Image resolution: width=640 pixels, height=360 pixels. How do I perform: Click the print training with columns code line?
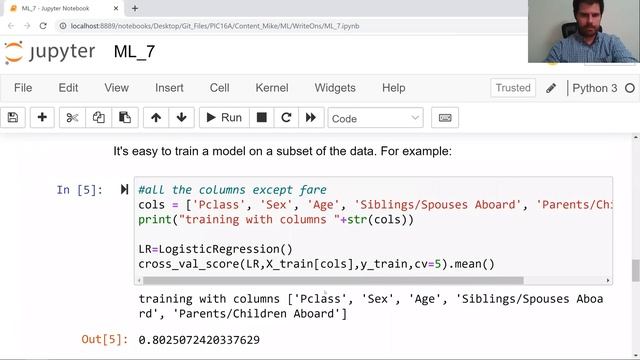point(276,220)
